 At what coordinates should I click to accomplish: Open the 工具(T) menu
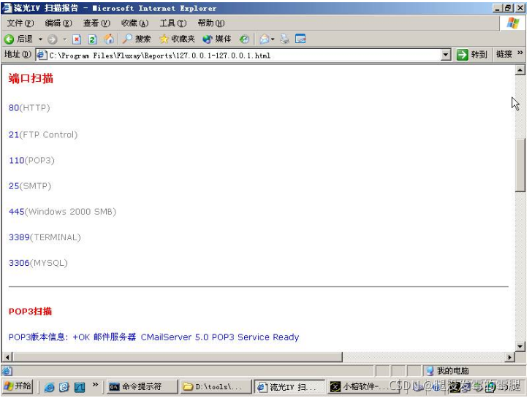[173, 23]
